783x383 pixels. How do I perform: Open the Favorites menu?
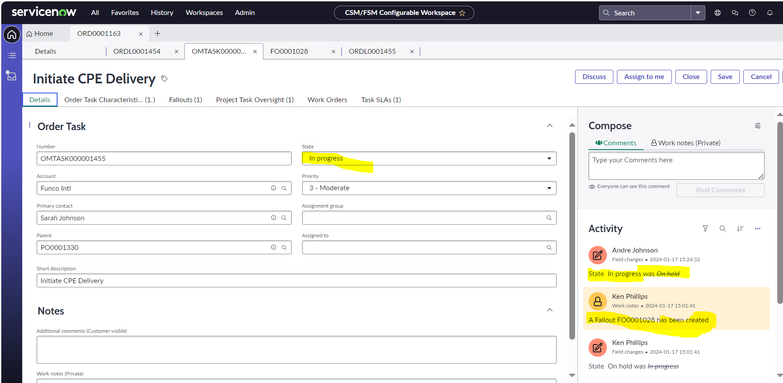(x=125, y=12)
